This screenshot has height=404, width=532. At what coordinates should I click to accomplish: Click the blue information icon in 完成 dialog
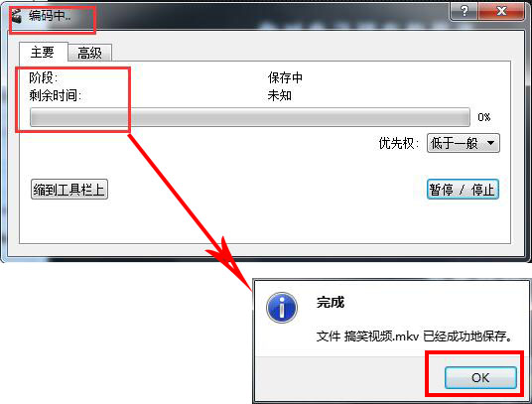(282, 308)
